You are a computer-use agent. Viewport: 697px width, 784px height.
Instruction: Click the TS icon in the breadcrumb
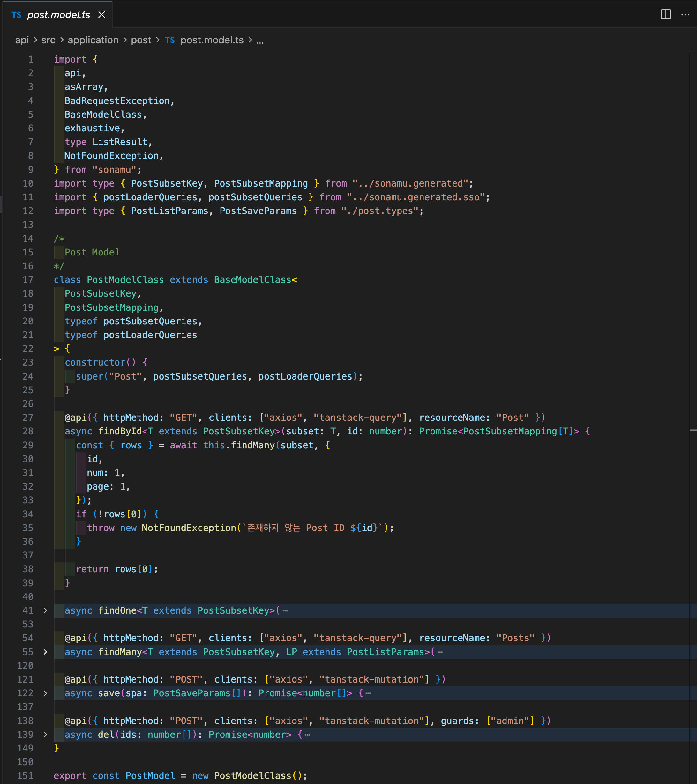[170, 40]
